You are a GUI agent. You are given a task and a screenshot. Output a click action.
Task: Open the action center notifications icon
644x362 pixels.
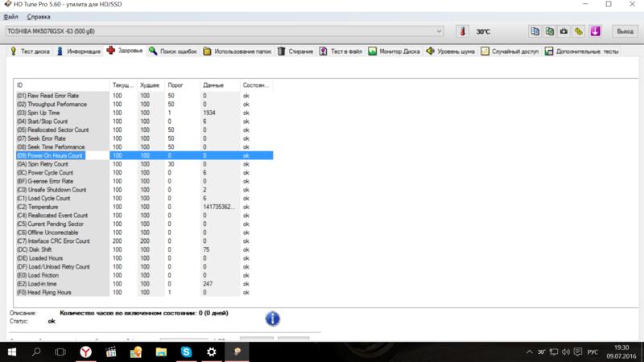pyautogui.click(x=578, y=352)
